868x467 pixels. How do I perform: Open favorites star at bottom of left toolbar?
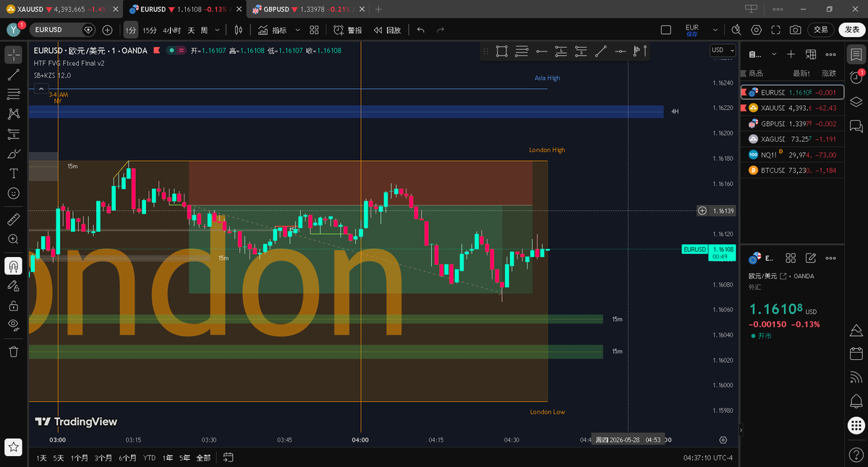pos(13,447)
